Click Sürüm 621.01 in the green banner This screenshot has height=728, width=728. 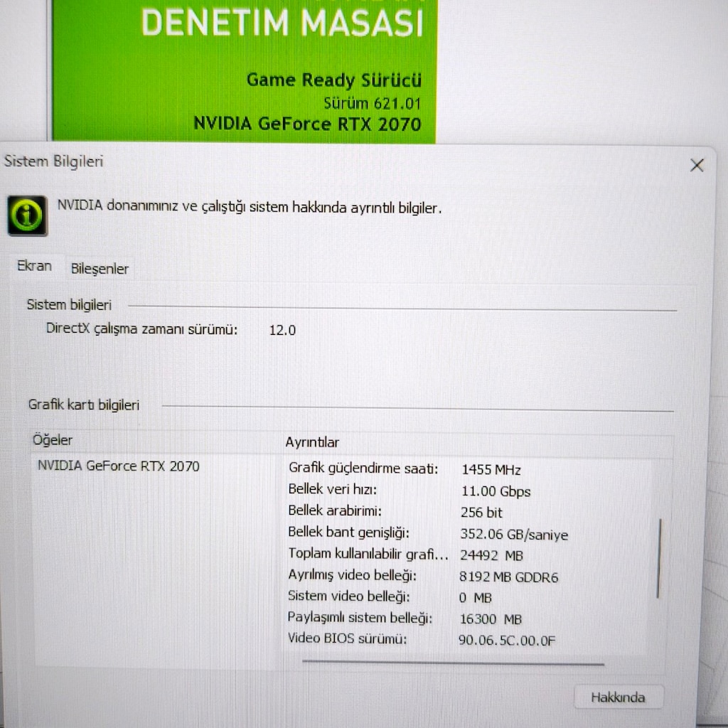tap(373, 103)
